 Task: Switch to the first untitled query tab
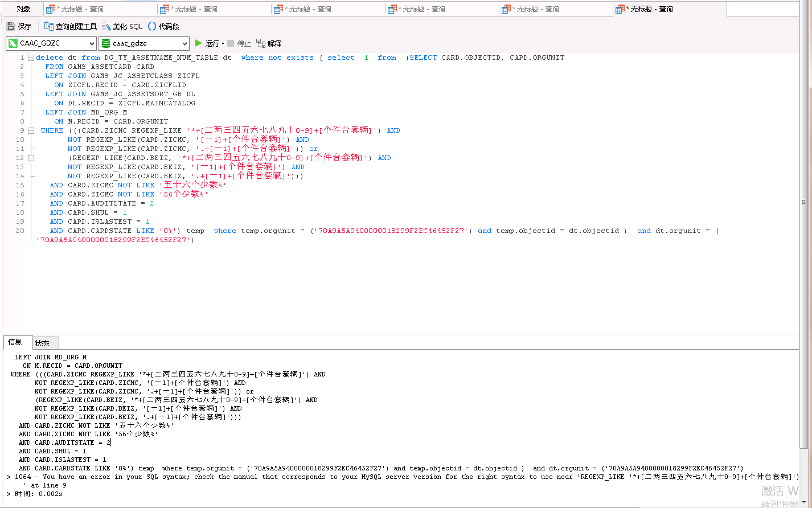tap(80, 9)
